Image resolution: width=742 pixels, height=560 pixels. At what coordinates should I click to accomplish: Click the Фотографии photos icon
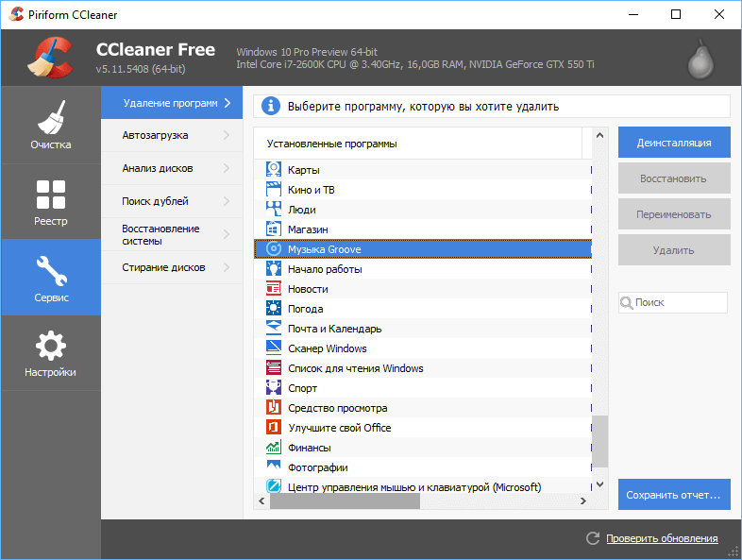(274, 467)
